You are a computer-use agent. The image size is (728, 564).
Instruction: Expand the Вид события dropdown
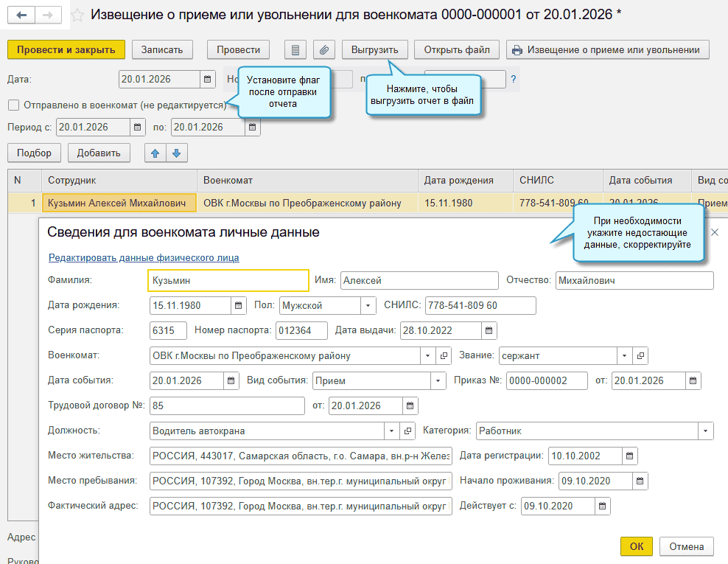click(x=438, y=381)
